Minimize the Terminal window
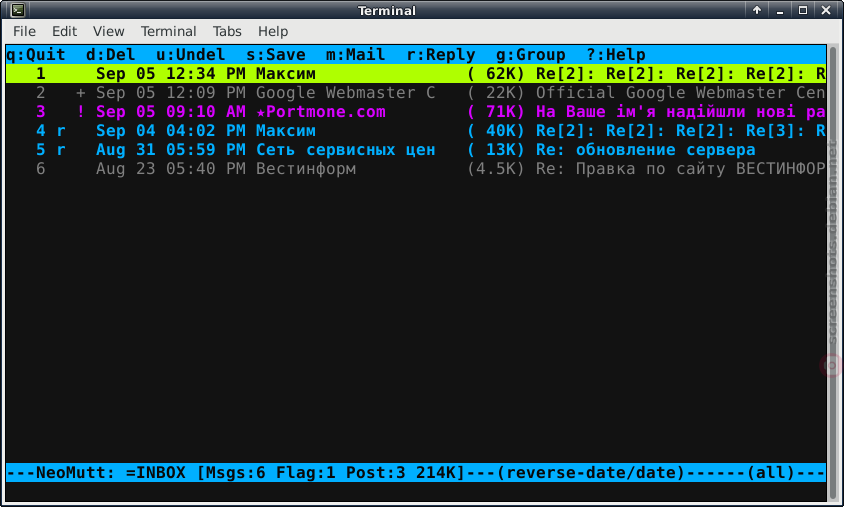Viewport: 844px width, 507px height. [780, 10]
